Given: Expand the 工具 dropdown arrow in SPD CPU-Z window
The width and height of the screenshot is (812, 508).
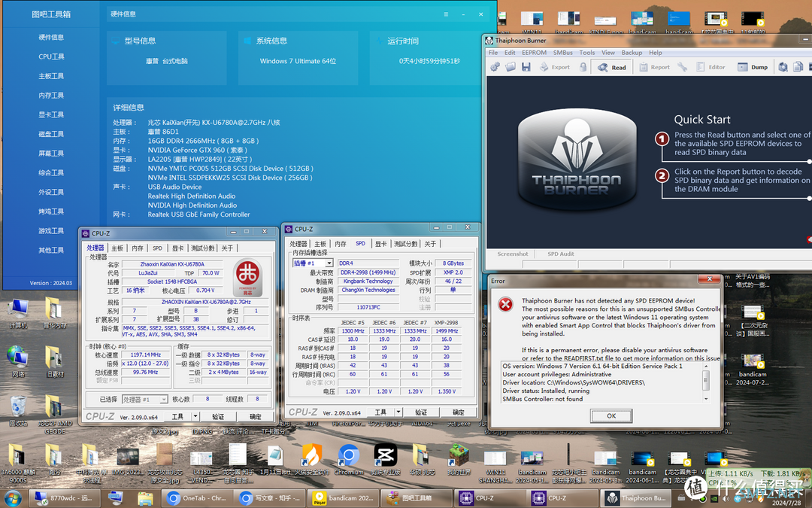Looking at the screenshot, I should pyautogui.click(x=398, y=412).
